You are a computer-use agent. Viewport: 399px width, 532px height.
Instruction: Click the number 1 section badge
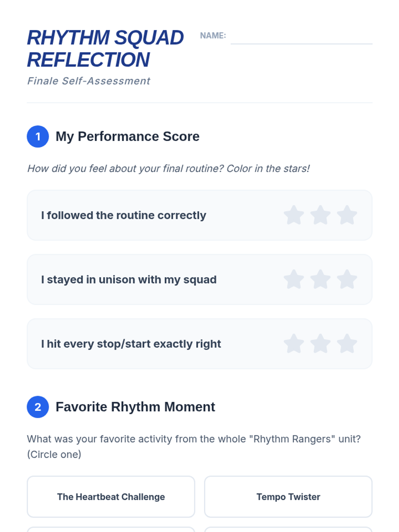point(38,136)
